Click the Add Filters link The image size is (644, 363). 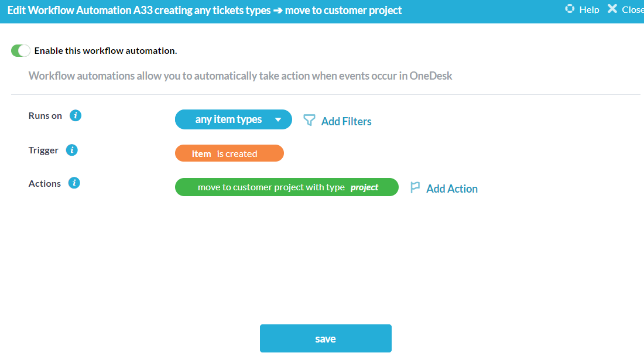coord(346,121)
